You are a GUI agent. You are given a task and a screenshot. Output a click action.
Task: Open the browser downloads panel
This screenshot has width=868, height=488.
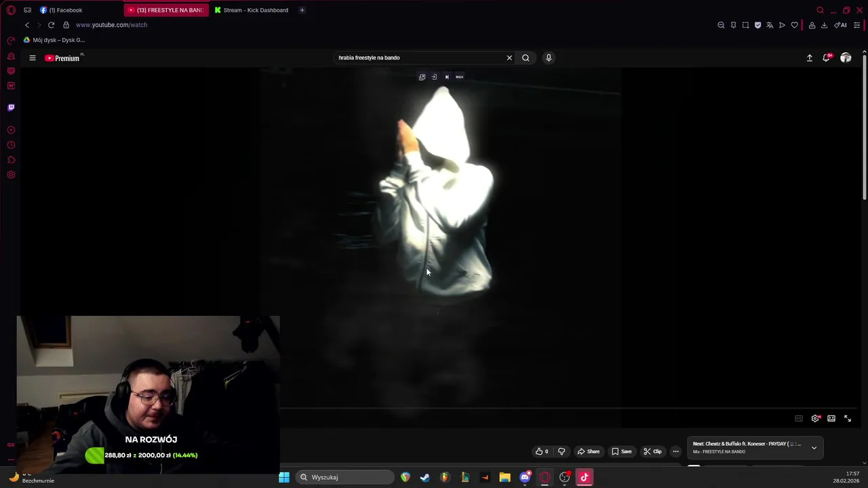pyautogui.click(x=824, y=25)
